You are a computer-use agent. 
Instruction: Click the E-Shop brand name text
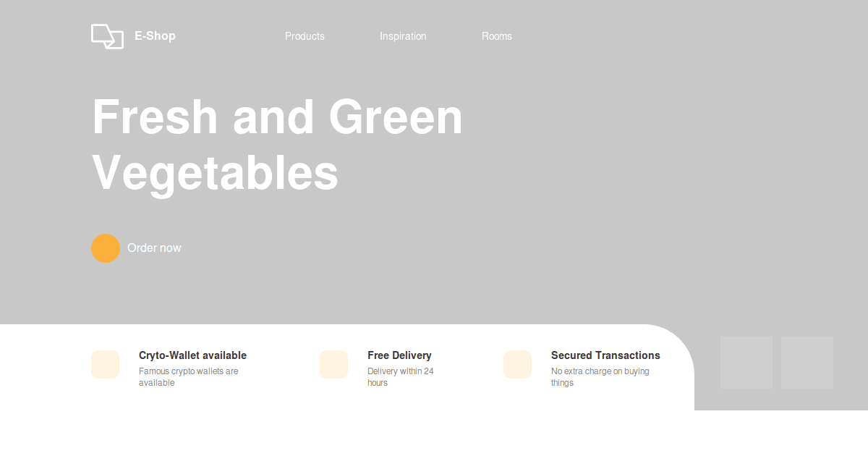[x=155, y=35]
